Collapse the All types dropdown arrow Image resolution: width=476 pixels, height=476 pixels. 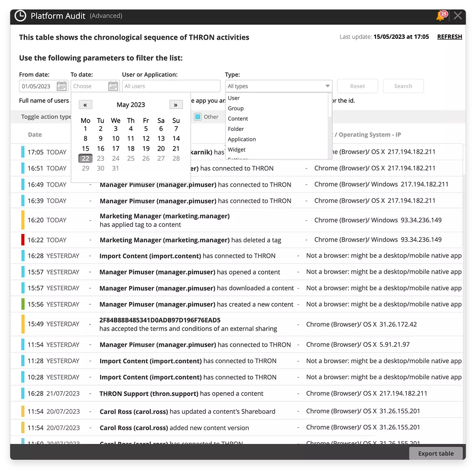coord(327,86)
